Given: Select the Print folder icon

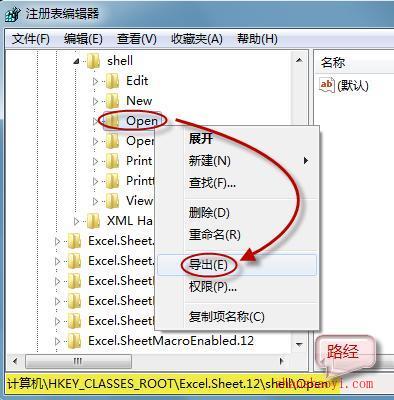Looking at the screenshot, I should click(112, 161).
